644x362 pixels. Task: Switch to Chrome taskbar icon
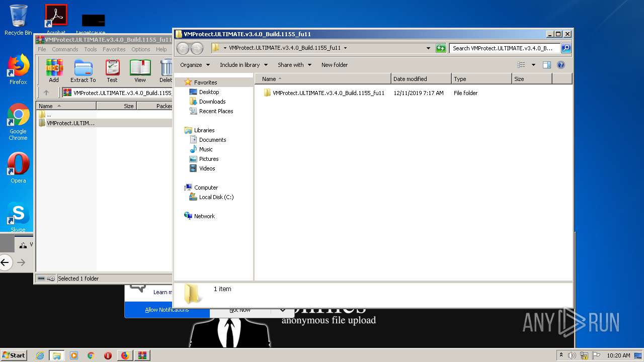point(91,355)
